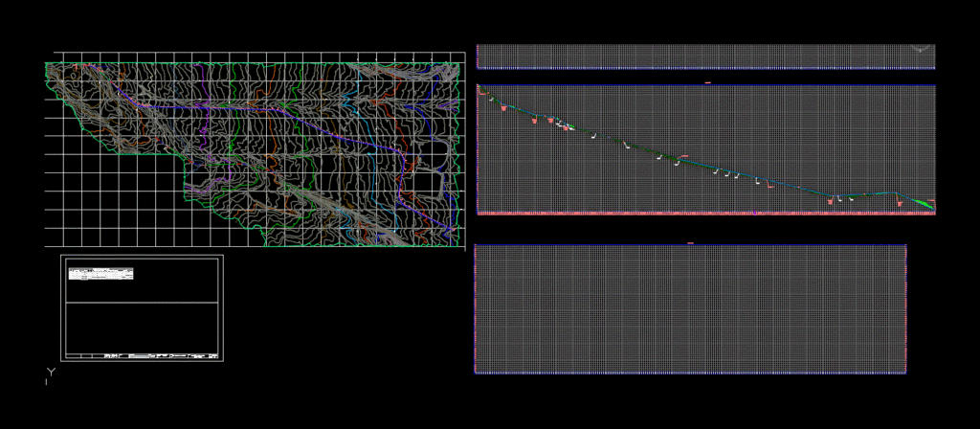Click the small white table in sheet frame
Screen dimensions: 980x429
(x=100, y=274)
